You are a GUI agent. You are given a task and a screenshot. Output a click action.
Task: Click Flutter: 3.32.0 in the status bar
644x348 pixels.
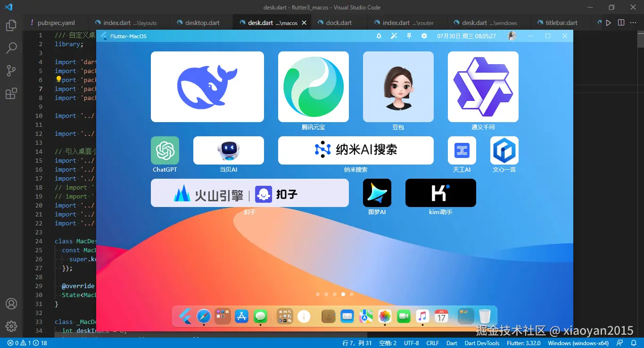click(x=524, y=343)
